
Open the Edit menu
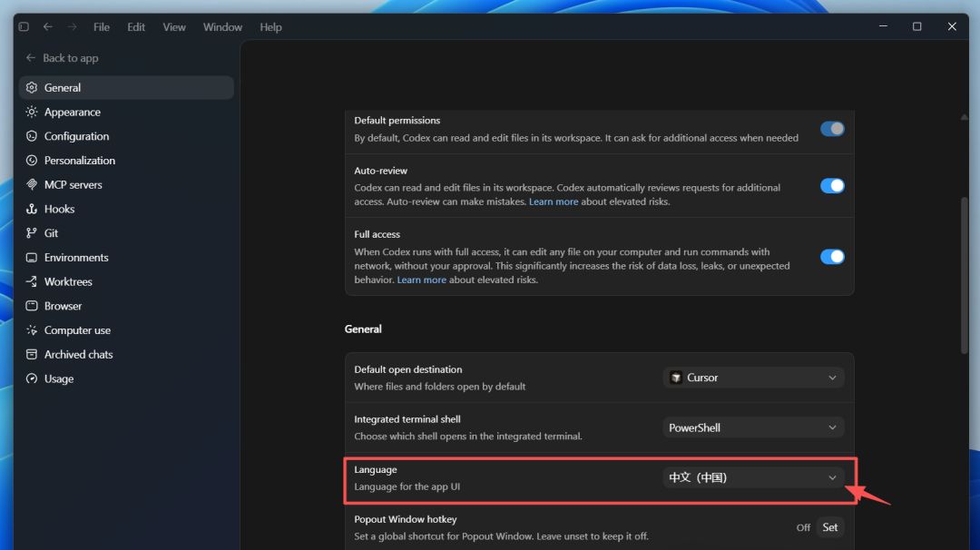tap(135, 27)
